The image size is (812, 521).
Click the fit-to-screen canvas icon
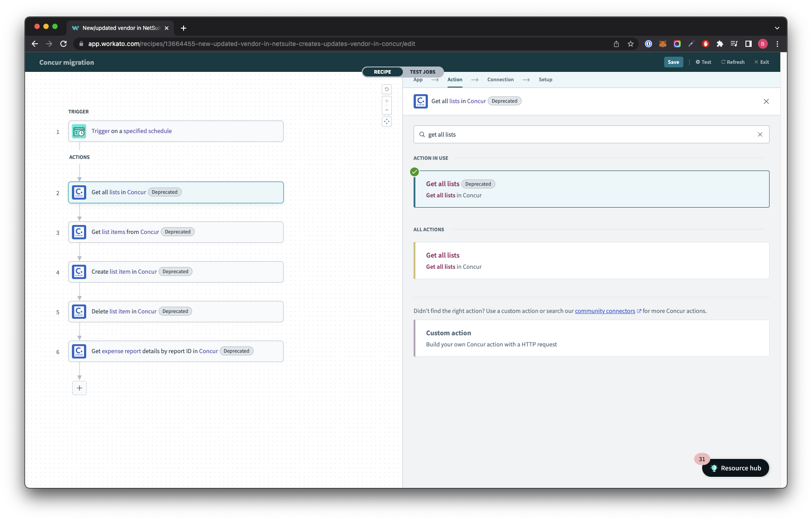[x=387, y=121]
